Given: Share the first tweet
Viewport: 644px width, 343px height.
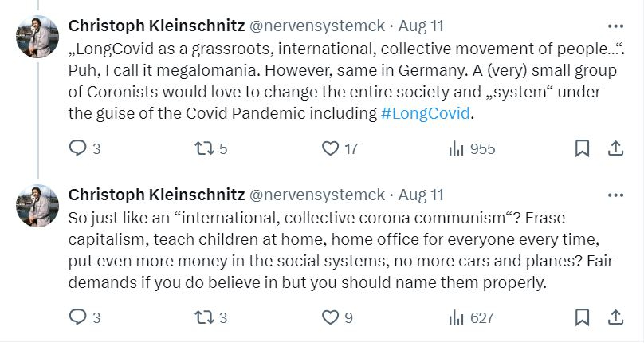Looking at the screenshot, I should (x=615, y=148).
